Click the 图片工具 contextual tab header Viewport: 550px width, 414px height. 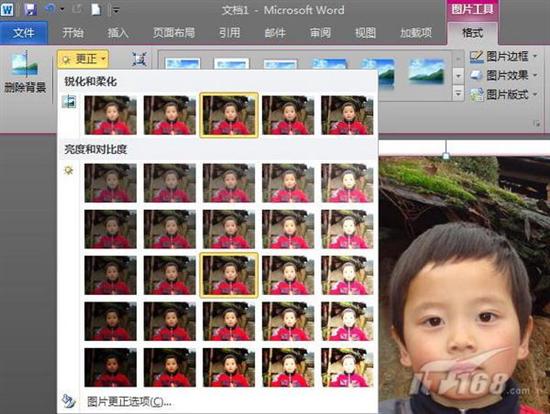point(472,9)
